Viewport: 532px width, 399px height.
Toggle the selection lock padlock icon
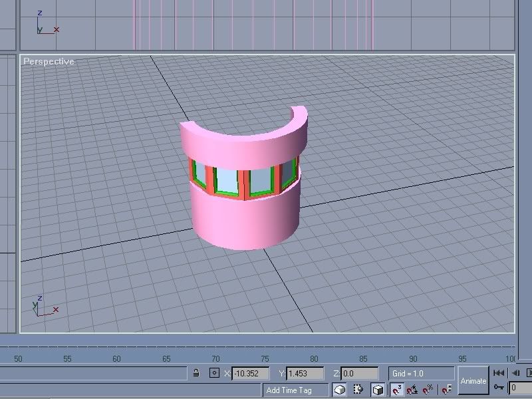[x=196, y=373]
